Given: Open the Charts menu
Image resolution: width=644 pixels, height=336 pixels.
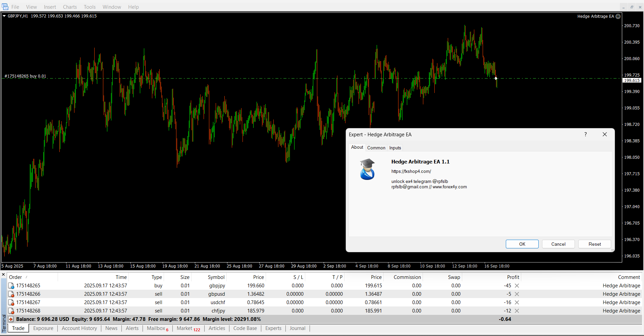Looking at the screenshot, I should pos(70,7).
